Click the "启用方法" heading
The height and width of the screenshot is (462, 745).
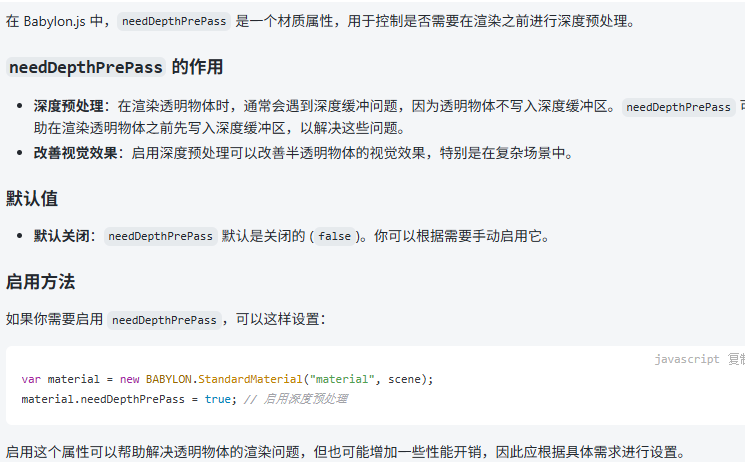tap(40, 282)
